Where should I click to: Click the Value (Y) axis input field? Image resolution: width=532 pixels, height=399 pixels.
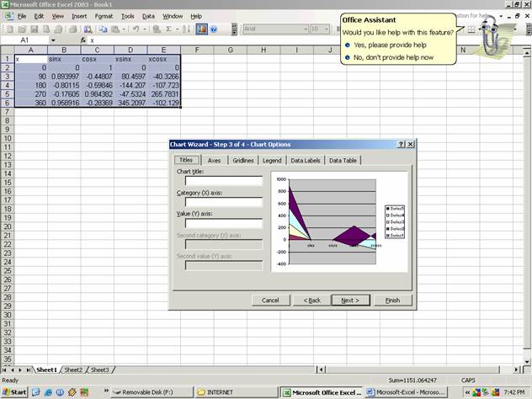[x=224, y=223]
